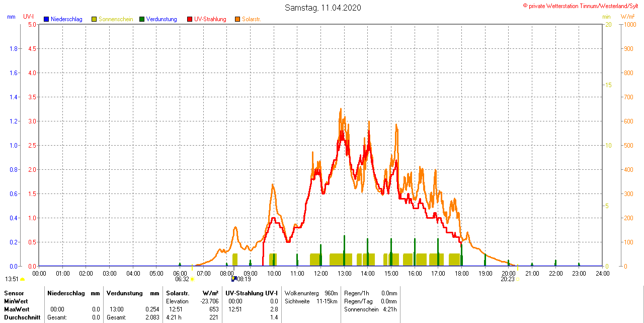Image resolution: width=644 pixels, height=323 pixels.
Task: Click the orange Solarstr. legend swatch
Action: 237,19
